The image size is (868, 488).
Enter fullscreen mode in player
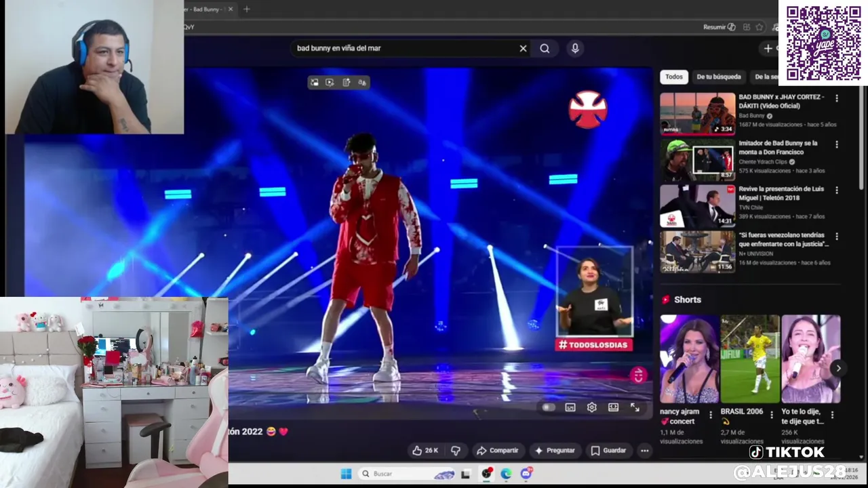(635, 407)
